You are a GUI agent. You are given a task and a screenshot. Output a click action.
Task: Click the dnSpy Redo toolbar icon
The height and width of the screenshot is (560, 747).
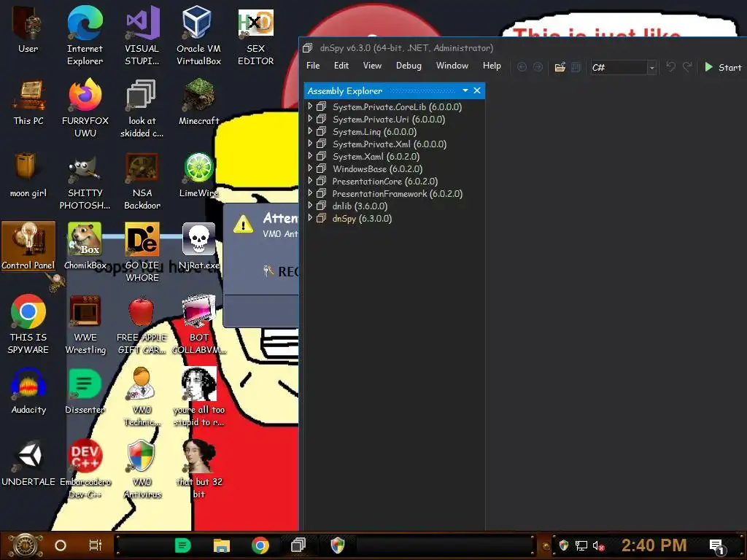click(687, 67)
